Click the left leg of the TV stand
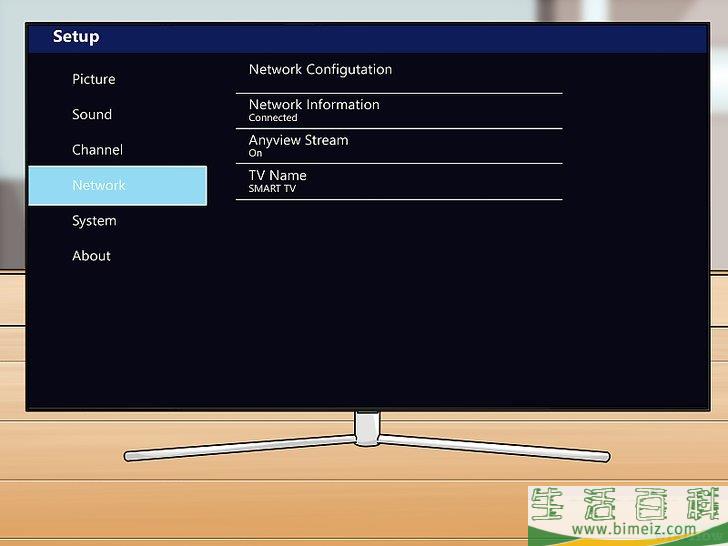728x546 pixels. click(x=240, y=449)
